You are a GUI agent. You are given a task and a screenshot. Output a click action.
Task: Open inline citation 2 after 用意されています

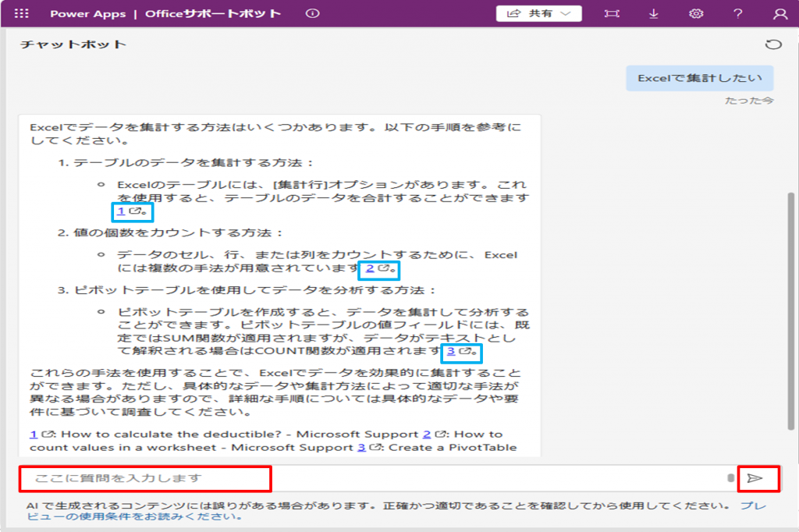pos(370,268)
